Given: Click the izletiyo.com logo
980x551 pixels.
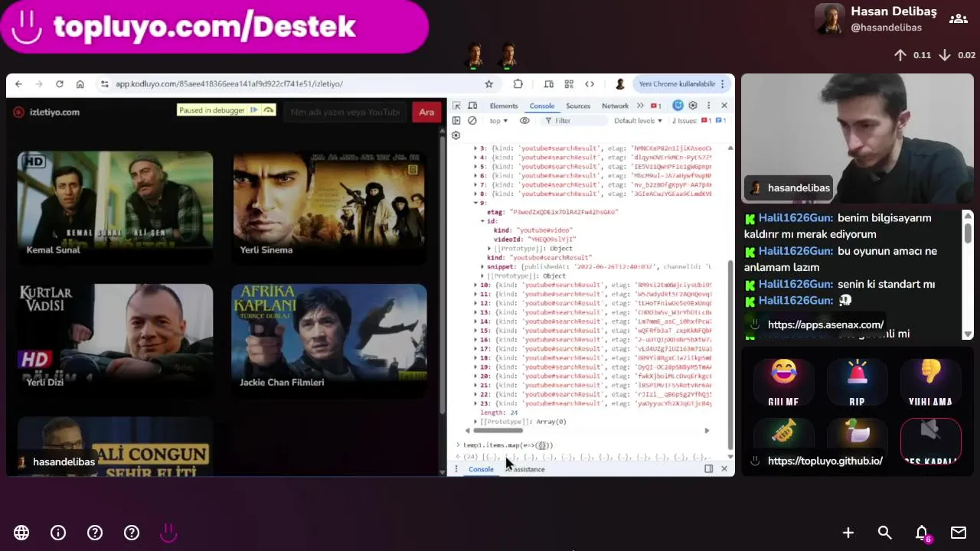Looking at the screenshot, I should pos(46,112).
